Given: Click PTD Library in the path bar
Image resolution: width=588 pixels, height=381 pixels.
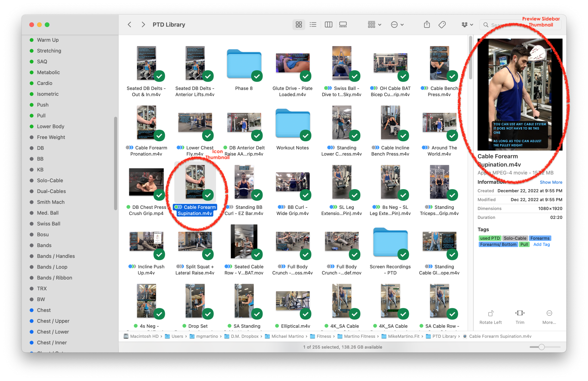Looking at the screenshot, I should pyautogui.click(x=445, y=336).
